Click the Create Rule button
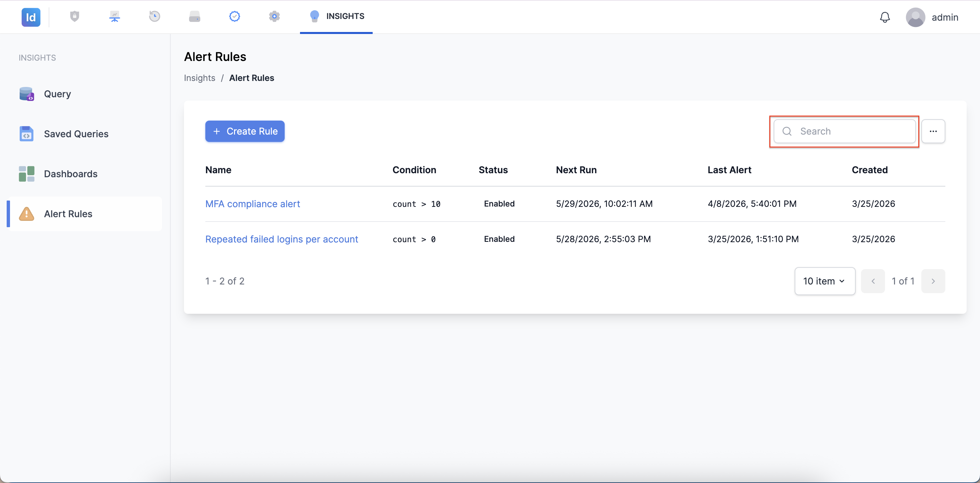Viewport: 980px width, 483px height. click(x=245, y=131)
